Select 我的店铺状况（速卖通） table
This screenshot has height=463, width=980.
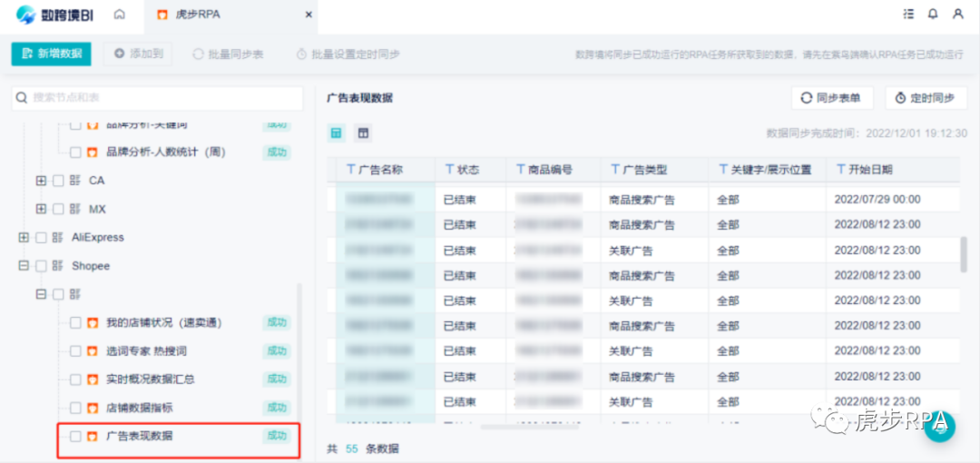tap(164, 323)
